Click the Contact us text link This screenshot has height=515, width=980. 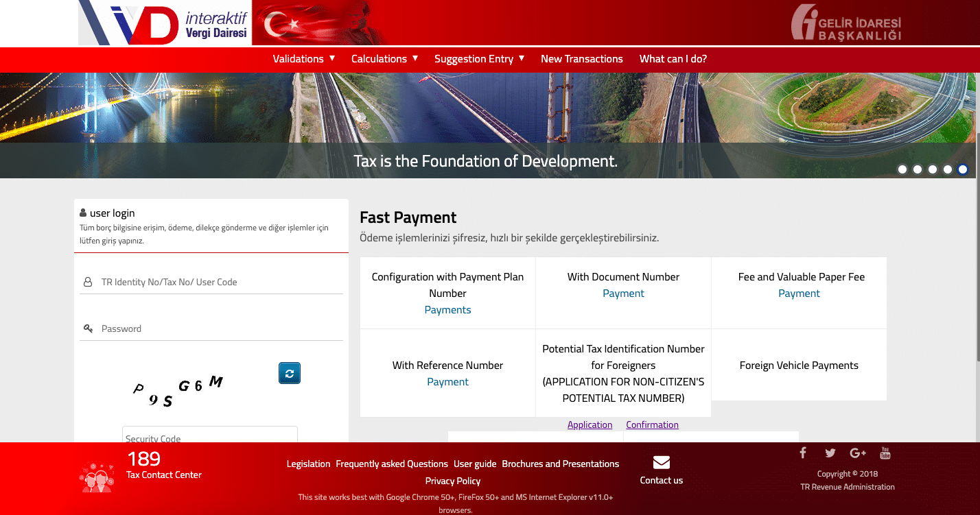[662, 480]
